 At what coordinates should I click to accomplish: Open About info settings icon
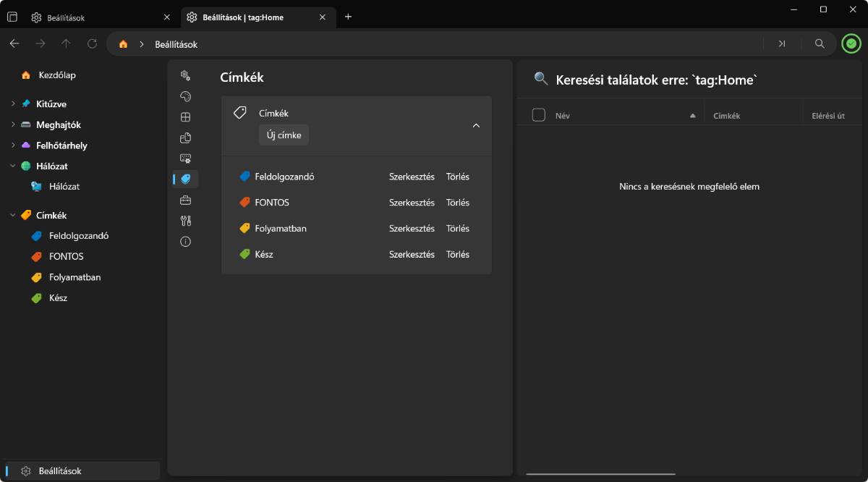pyautogui.click(x=185, y=242)
